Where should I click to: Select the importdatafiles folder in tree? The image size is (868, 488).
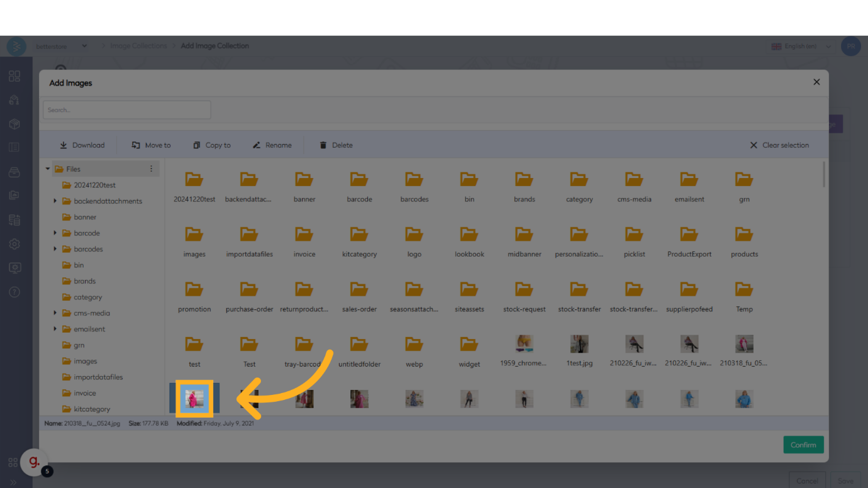pyautogui.click(x=97, y=377)
